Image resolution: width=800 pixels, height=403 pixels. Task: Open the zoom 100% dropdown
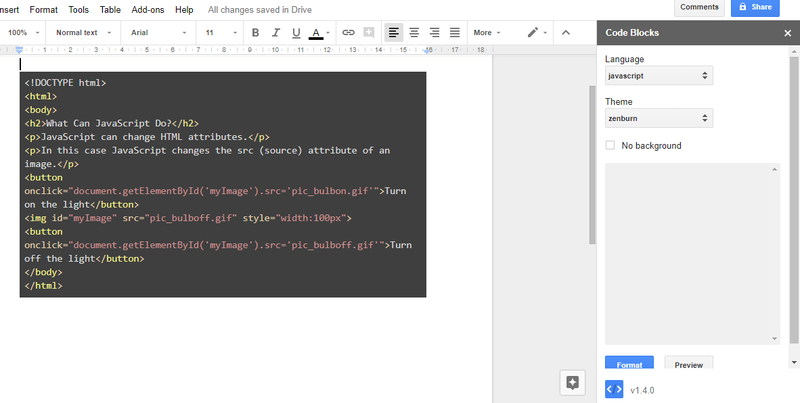[23, 33]
